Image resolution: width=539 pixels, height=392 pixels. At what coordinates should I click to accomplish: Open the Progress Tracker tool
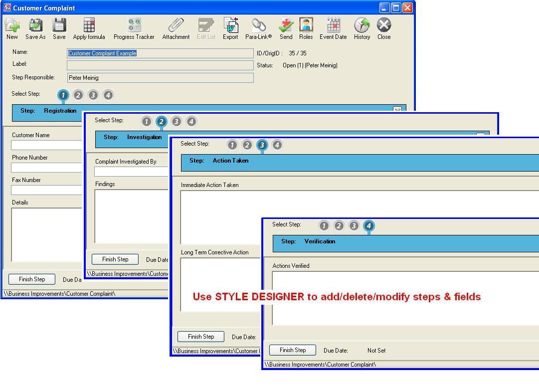coord(134,25)
